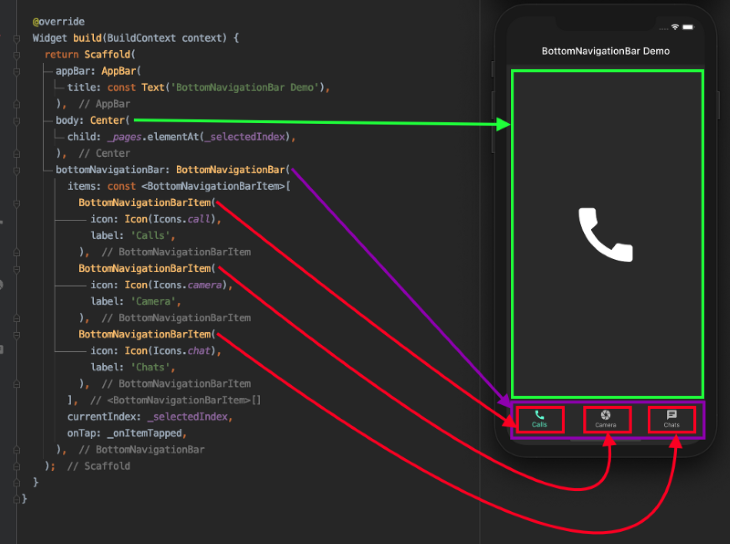The height and width of the screenshot is (544, 730).
Task: Tap the Chats icon in bottom navigation
Action: pos(672,415)
